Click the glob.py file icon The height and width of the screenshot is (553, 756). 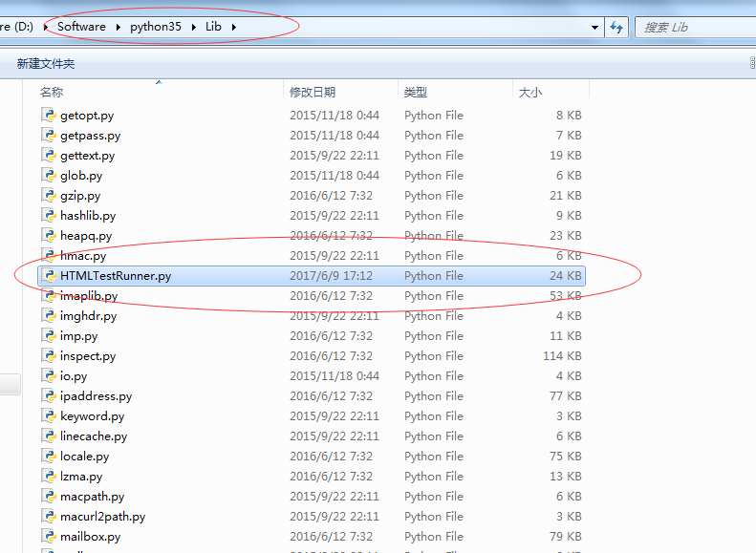point(49,176)
